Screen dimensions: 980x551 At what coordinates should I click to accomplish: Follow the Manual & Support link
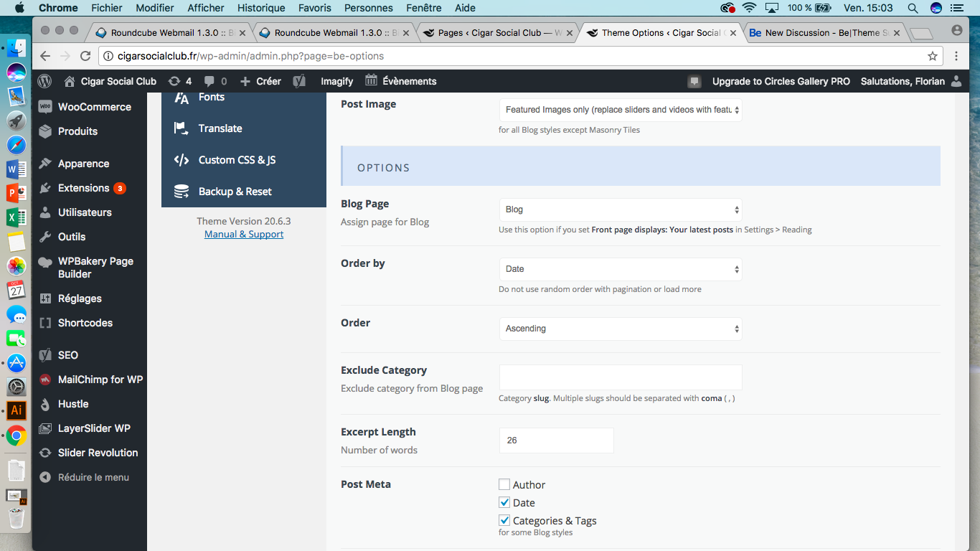(244, 235)
